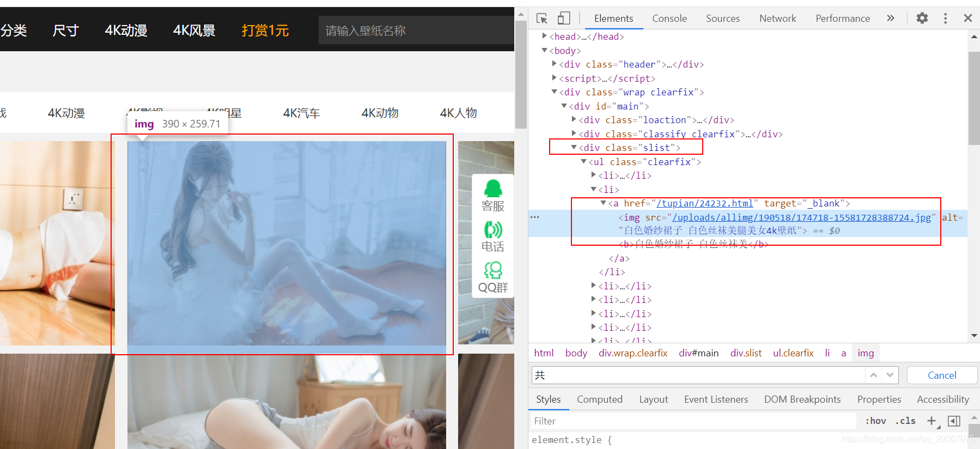Click the Cancel search button
Screen dimensions: 980x449
click(942, 375)
